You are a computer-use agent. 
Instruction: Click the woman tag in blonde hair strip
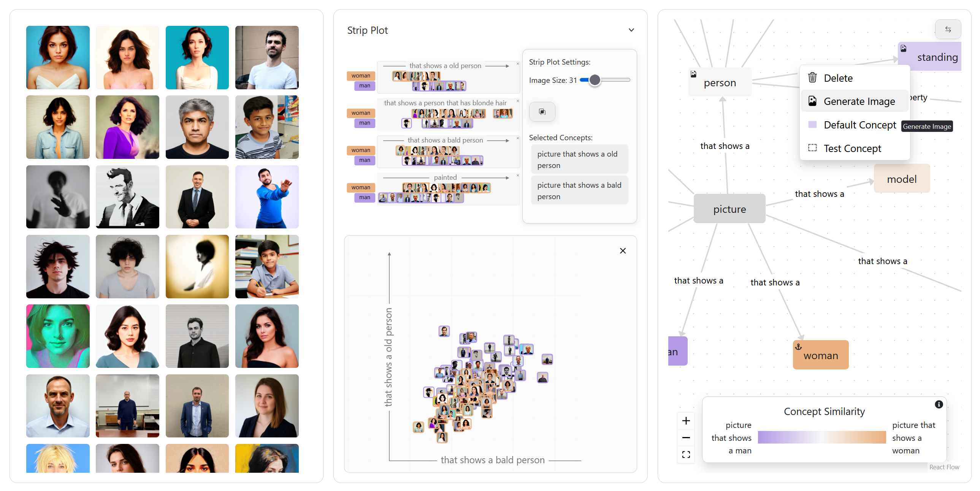coord(361,113)
